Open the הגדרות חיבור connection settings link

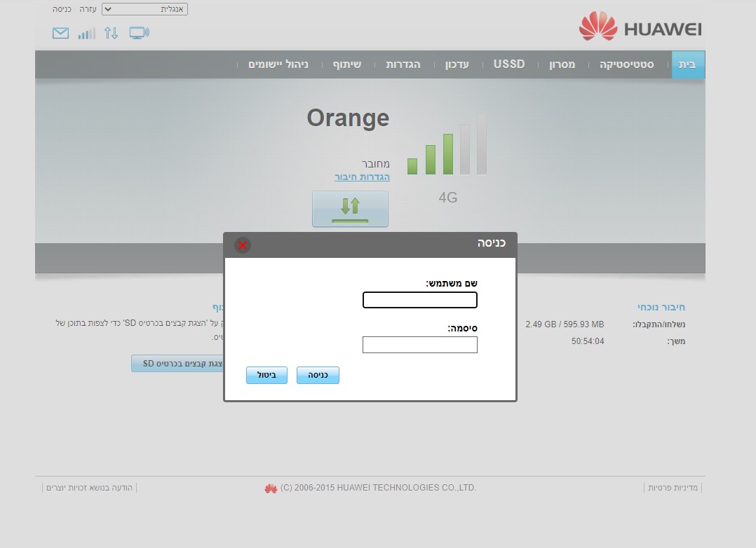point(362,177)
